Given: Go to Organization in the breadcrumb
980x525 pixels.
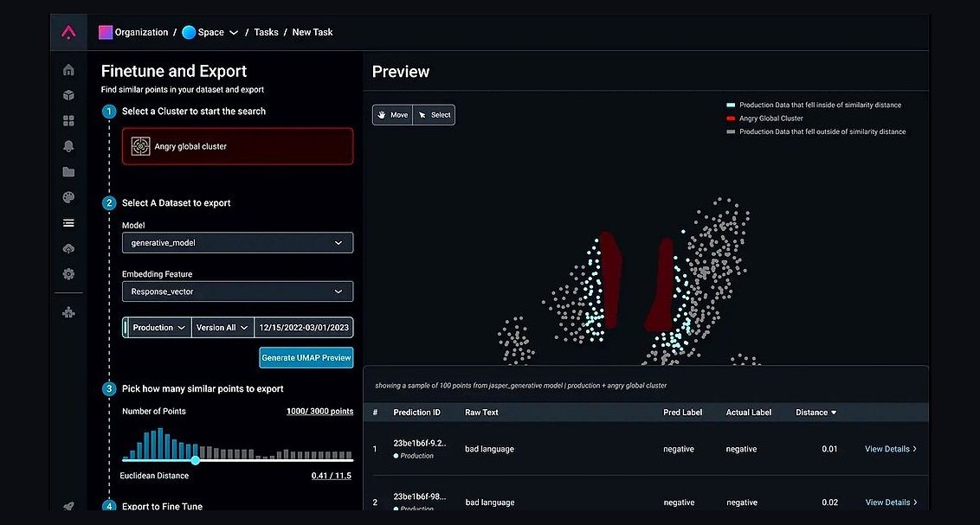Looking at the screenshot, I should click(x=141, y=32).
